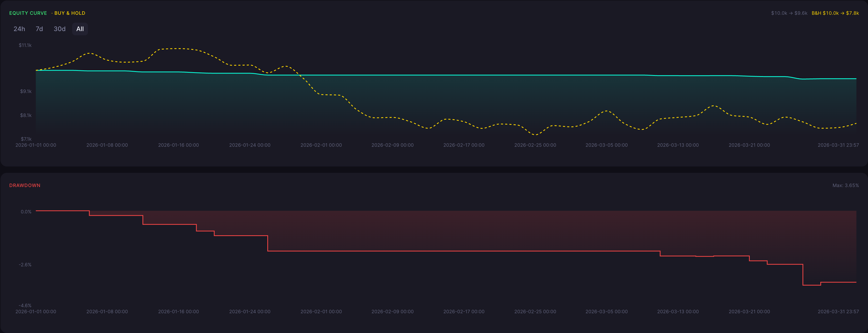Click equity chart date 2026-01-16 00:00
Viewport: 868px width, 333px height.
(179, 145)
